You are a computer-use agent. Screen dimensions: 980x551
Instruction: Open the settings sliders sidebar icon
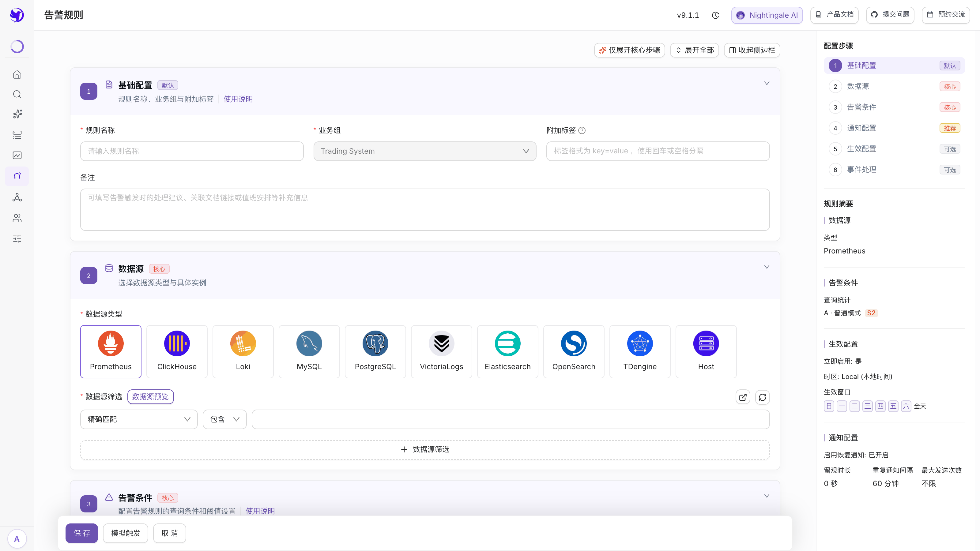pyautogui.click(x=17, y=239)
